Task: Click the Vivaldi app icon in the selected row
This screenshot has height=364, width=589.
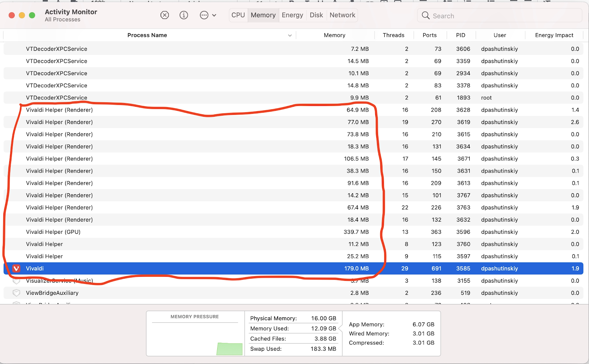Action: tap(16, 268)
